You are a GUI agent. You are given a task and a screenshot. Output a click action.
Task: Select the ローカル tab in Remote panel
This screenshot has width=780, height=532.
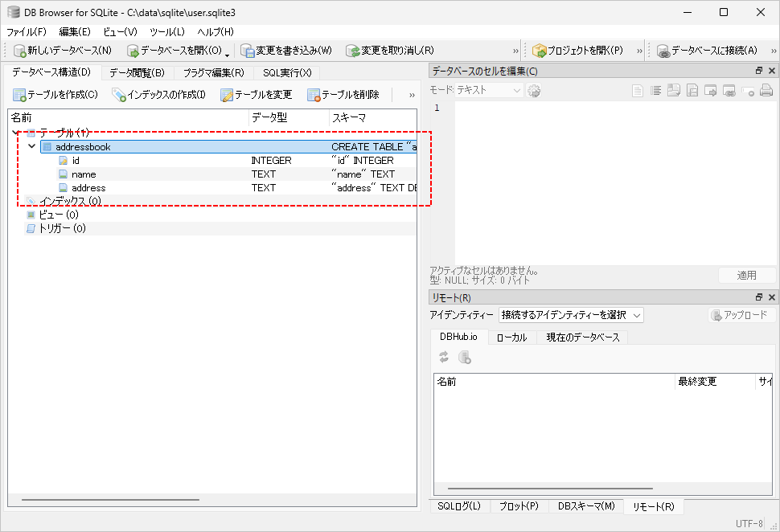point(511,338)
